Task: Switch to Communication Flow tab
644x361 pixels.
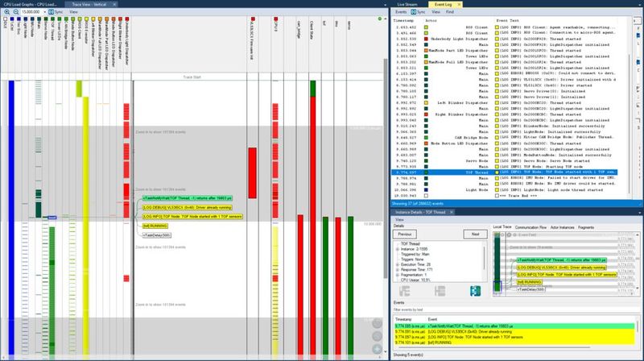Action: pos(530,227)
